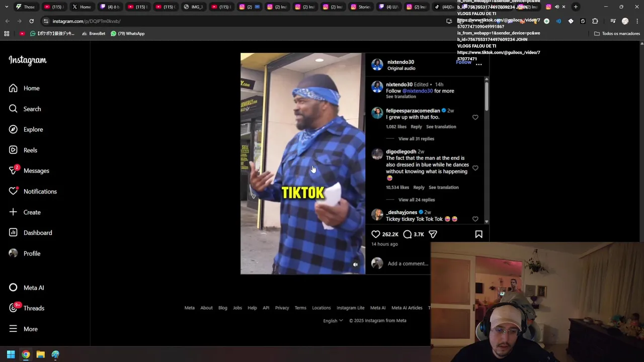Open Todos os marcadores folder

pyautogui.click(x=617, y=34)
